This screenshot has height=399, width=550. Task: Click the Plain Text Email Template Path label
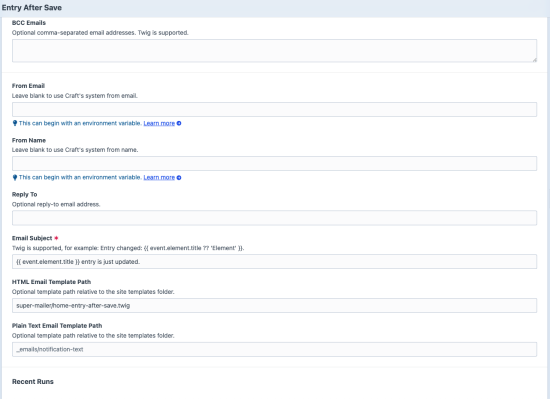point(57,326)
